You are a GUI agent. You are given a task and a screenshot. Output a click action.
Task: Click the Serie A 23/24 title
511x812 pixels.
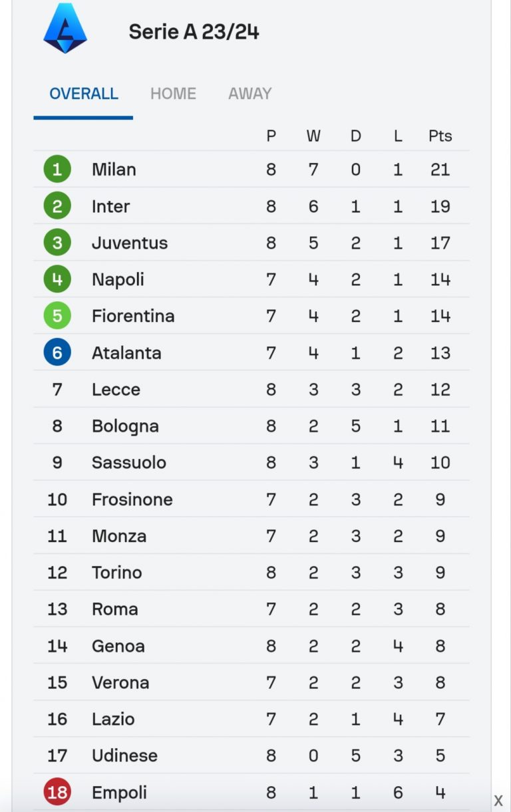click(194, 31)
